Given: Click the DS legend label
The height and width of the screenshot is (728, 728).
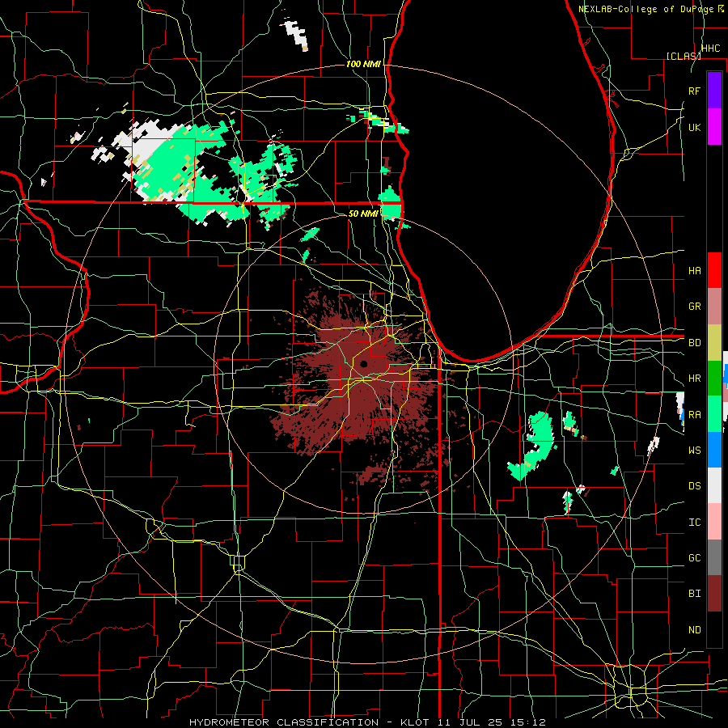Looking at the screenshot, I should point(694,486).
